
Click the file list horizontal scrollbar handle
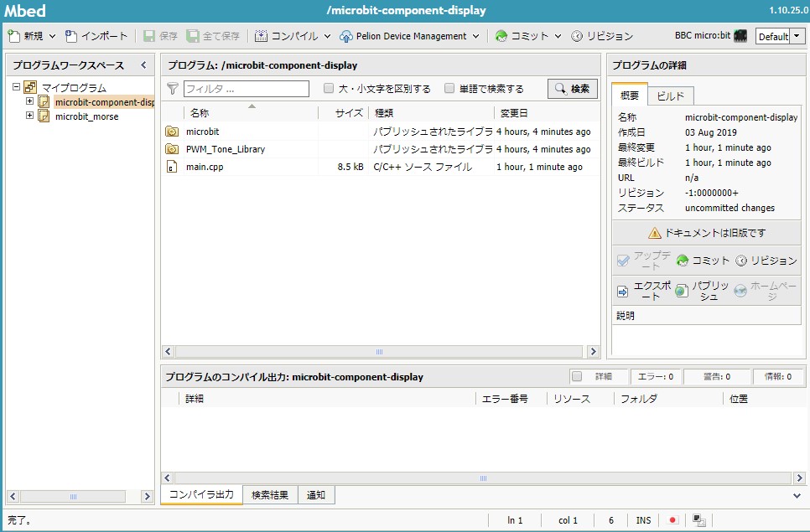point(379,352)
